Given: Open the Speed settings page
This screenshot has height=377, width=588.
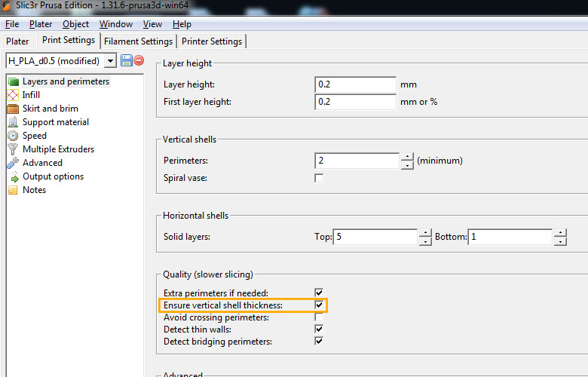Looking at the screenshot, I should point(35,136).
